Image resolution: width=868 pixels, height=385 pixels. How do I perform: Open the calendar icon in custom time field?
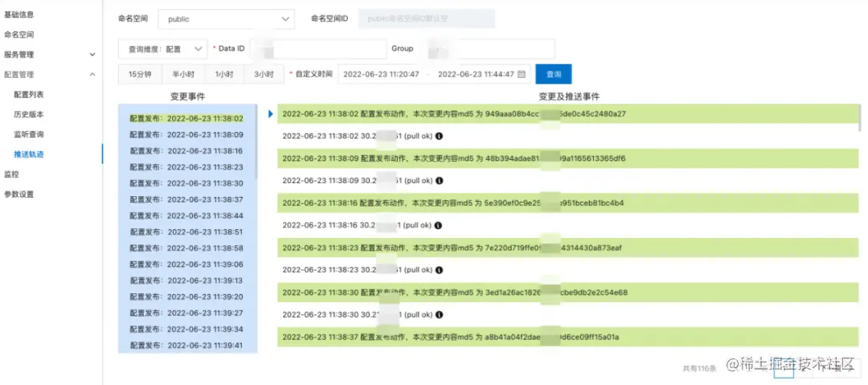pyautogui.click(x=521, y=74)
